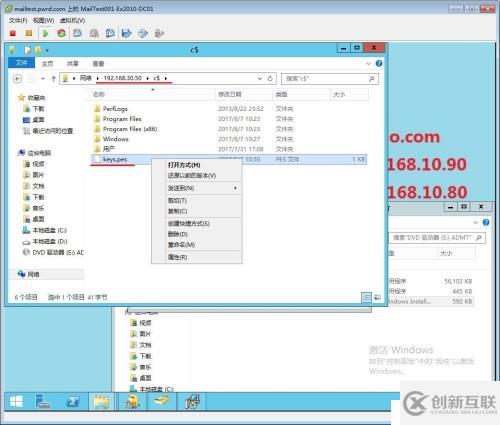
Task: Open PowerShell from the taskbar
Action: [x=73, y=402]
